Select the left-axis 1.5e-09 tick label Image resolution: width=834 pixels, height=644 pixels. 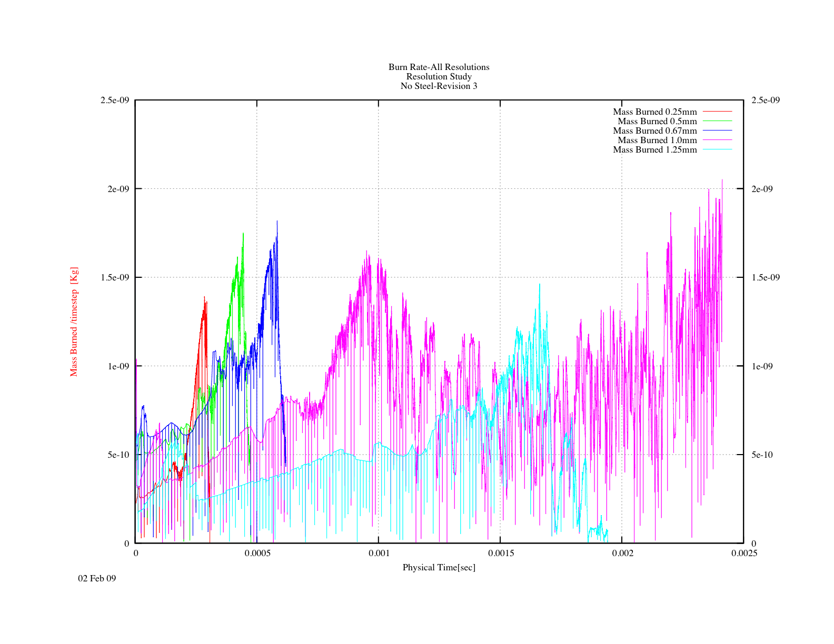(115, 277)
